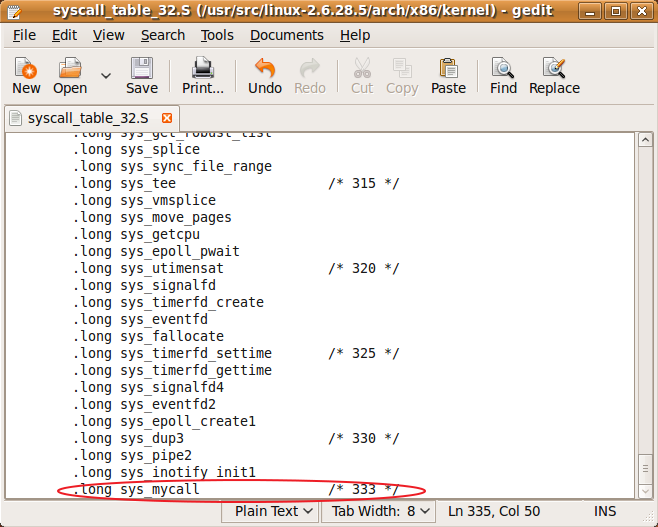
Task: Click the '/* 315 */' comment
Action: click(363, 183)
